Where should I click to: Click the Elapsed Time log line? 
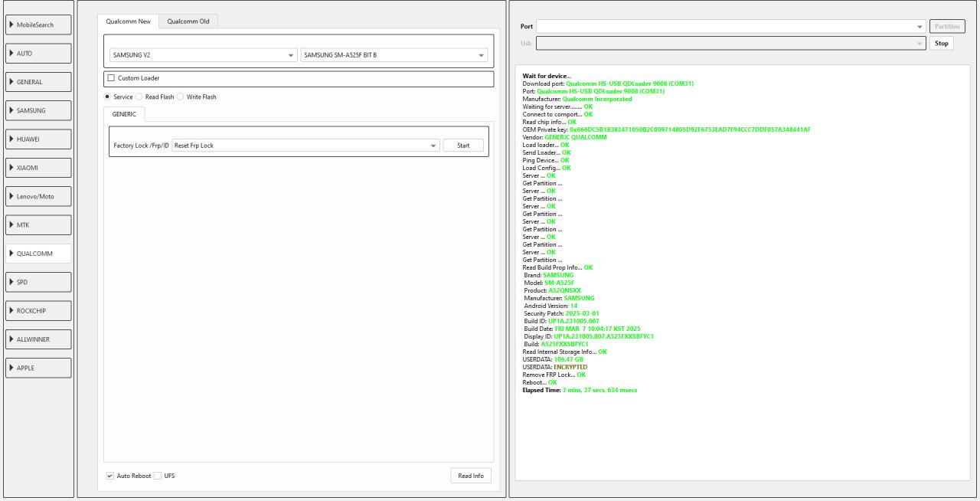[x=580, y=390]
